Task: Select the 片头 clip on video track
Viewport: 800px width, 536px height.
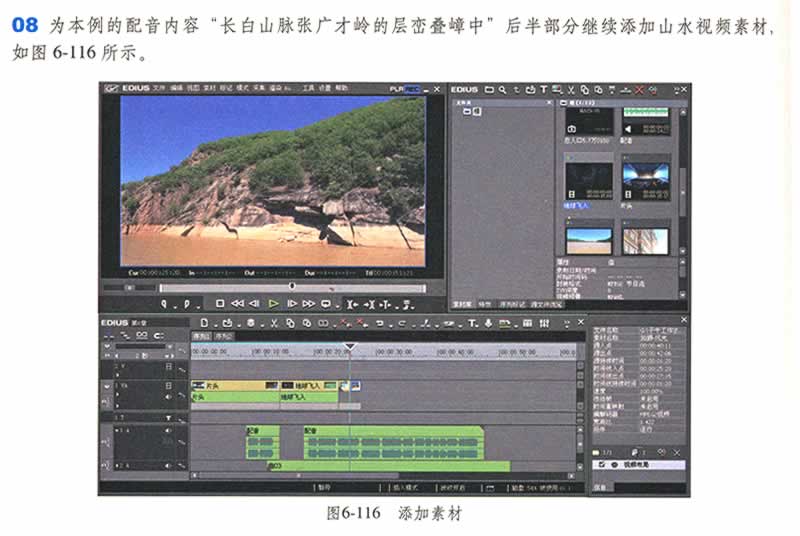Action: tap(235, 386)
